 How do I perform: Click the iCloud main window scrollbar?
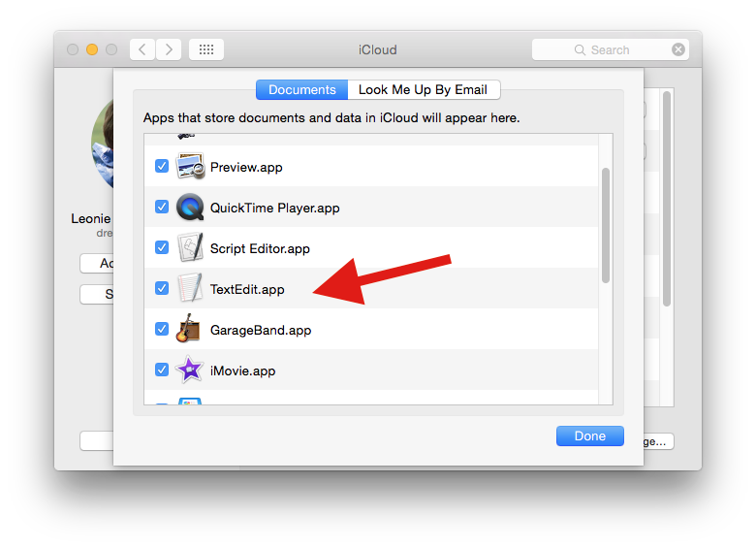667,199
